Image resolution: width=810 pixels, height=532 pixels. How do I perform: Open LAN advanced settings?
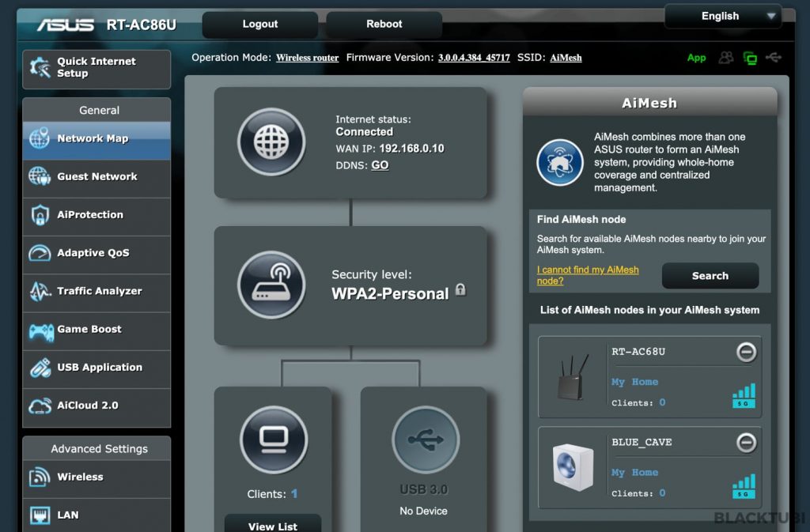(x=97, y=515)
